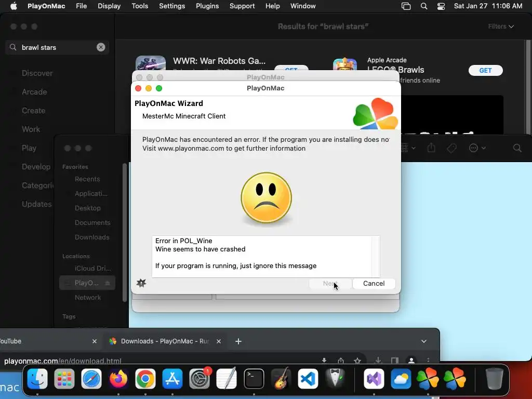Select Create in App Store sidebar
Screen dimensions: 532x399
tap(33, 111)
